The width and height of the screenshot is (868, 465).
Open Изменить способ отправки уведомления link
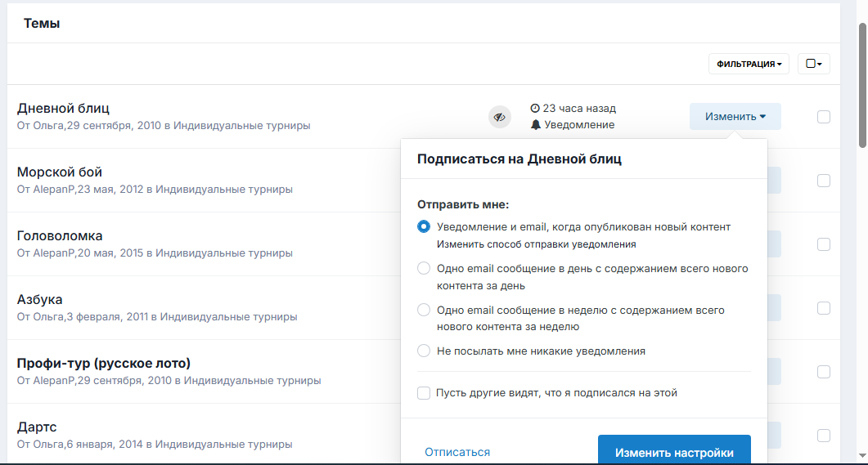(537, 244)
